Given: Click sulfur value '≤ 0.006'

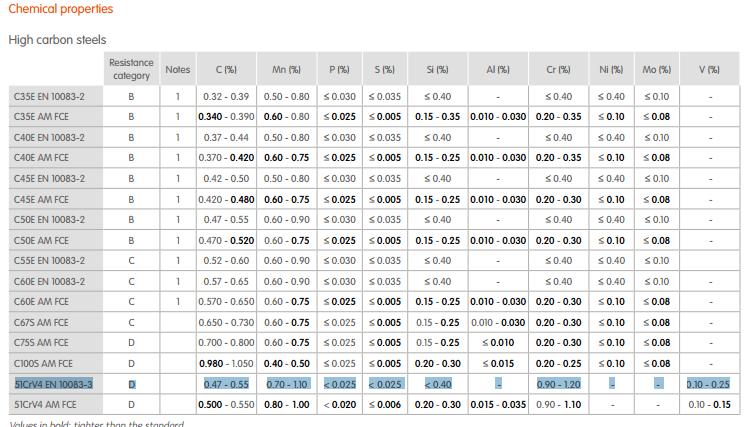Looking at the screenshot, I should tap(384, 405).
